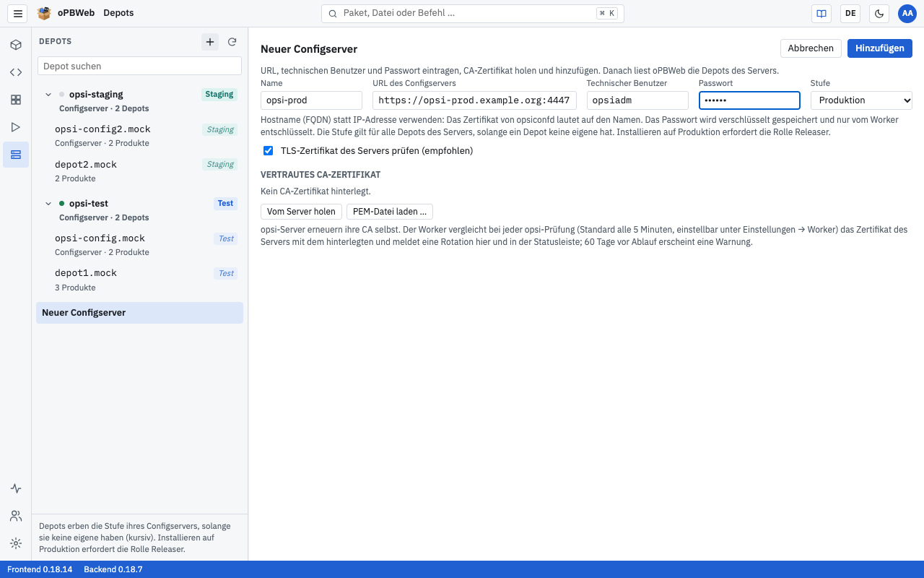Click Abbrechen button

point(811,48)
